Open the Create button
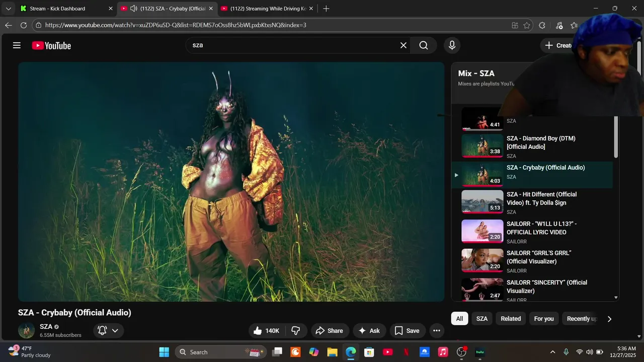This screenshot has width=644, height=362. pyautogui.click(x=557, y=45)
